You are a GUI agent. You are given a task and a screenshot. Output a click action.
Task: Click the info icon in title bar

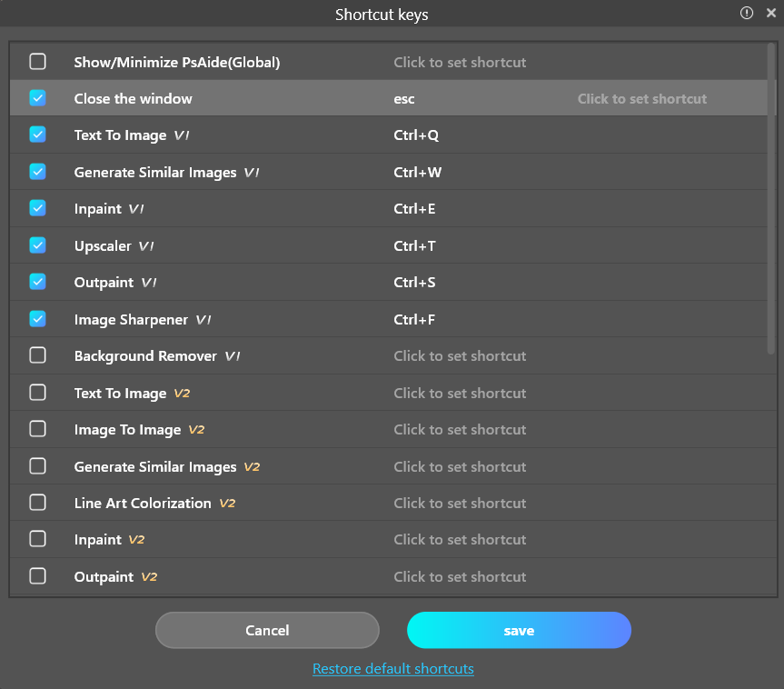(x=747, y=13)
